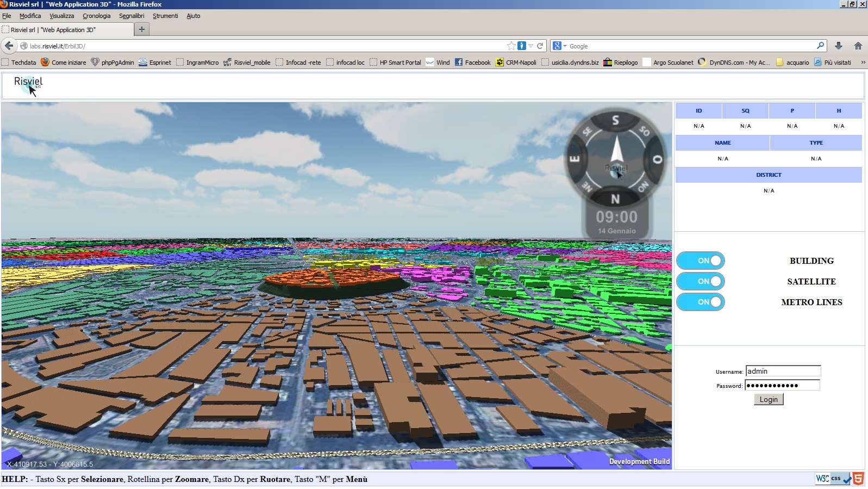868x489 pixels.
Task: Click the compass north arrow
Action: pos(616,150)
